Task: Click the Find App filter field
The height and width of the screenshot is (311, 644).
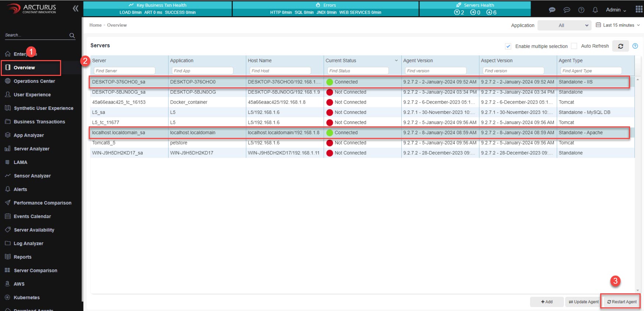Action: [203, 71]
